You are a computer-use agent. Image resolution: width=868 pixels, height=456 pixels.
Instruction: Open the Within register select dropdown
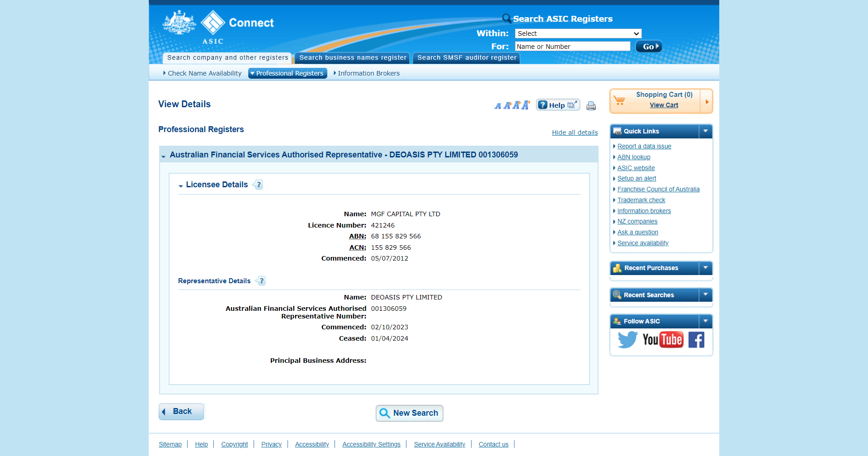click(578, 33)
